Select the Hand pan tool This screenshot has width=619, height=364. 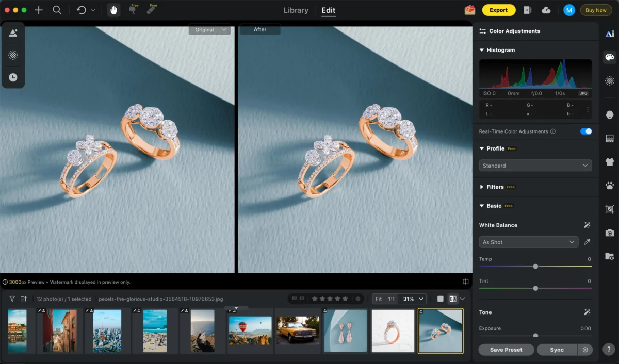coord(114,10)
